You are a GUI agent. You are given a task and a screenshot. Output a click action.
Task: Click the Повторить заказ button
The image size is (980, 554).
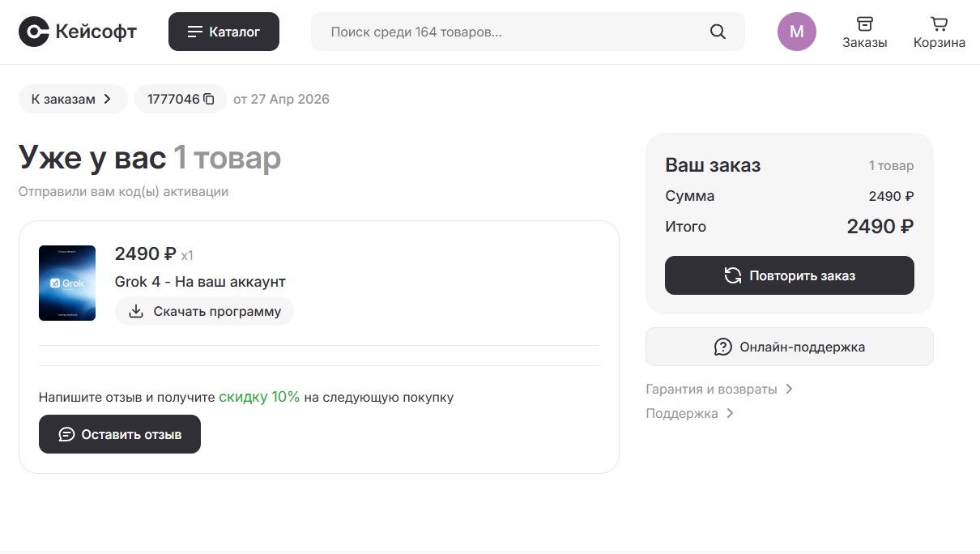[789, 275]
